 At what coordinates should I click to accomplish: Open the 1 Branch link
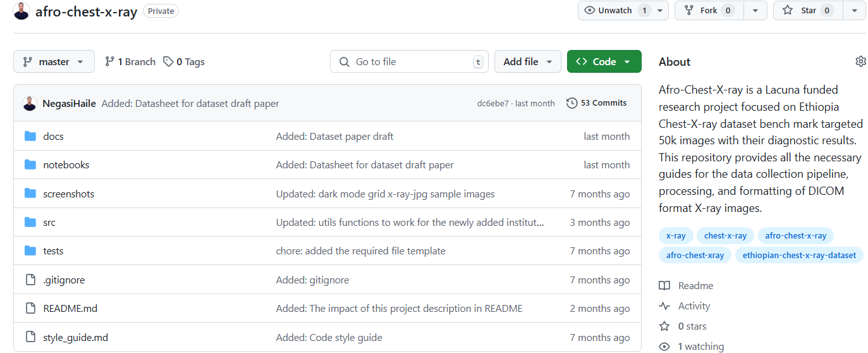[130, 61]
